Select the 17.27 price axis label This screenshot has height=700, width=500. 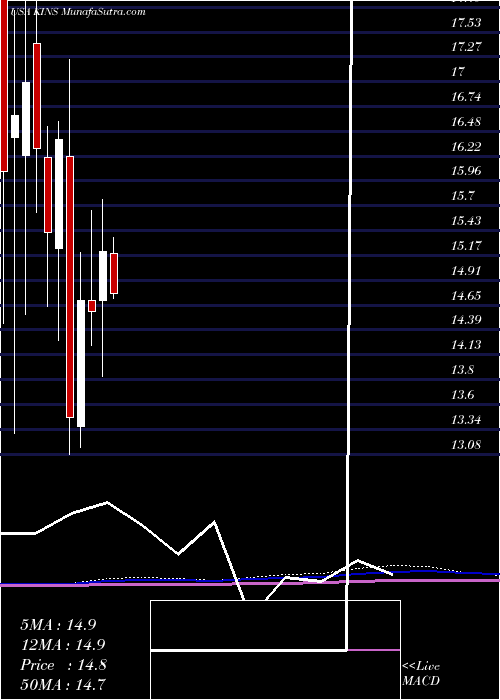click(466, 46)
